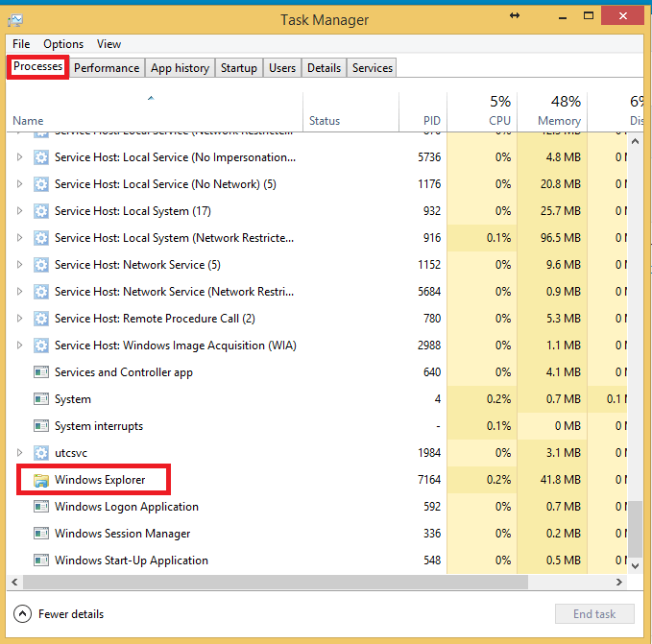
Task: Click the Windows Start-Up Application icon
Action: pos(40,561)
